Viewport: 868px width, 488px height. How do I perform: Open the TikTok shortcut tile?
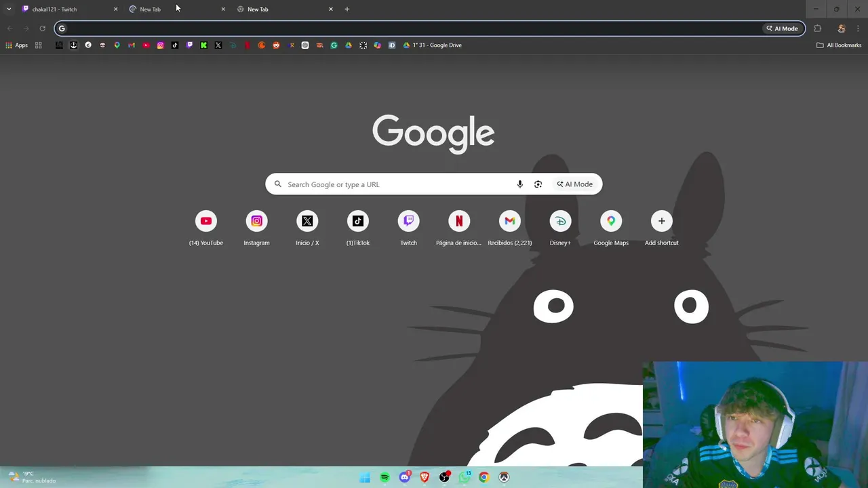[358, 229]
